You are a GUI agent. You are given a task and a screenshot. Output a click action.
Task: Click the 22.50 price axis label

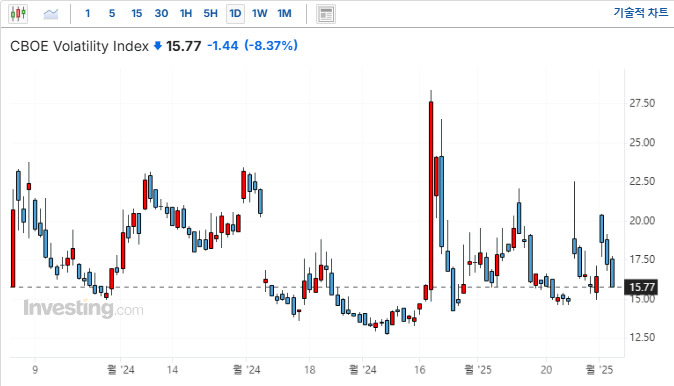click(x=642, y=181)
